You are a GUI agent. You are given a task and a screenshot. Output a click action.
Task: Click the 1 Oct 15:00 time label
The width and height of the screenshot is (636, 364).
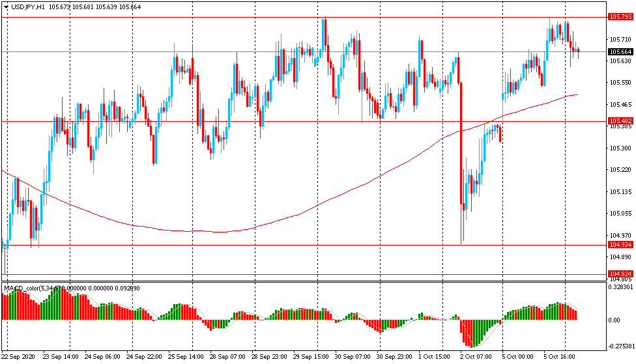435,357
